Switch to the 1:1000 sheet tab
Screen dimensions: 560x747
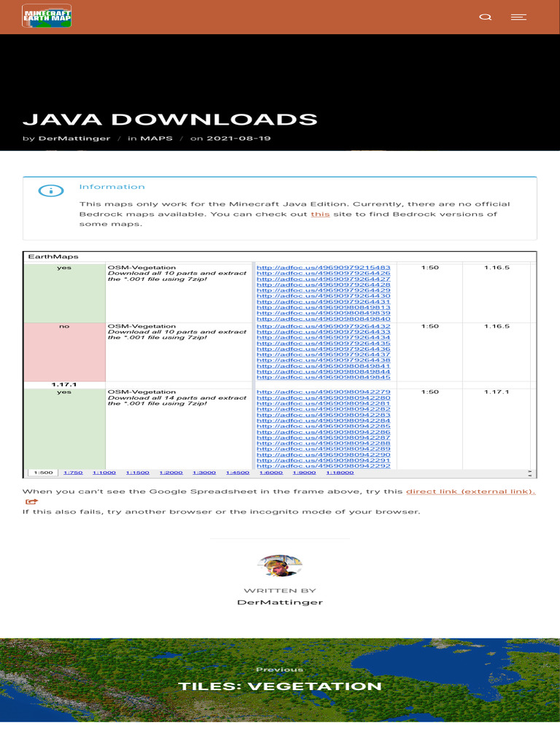pos(104,473)
